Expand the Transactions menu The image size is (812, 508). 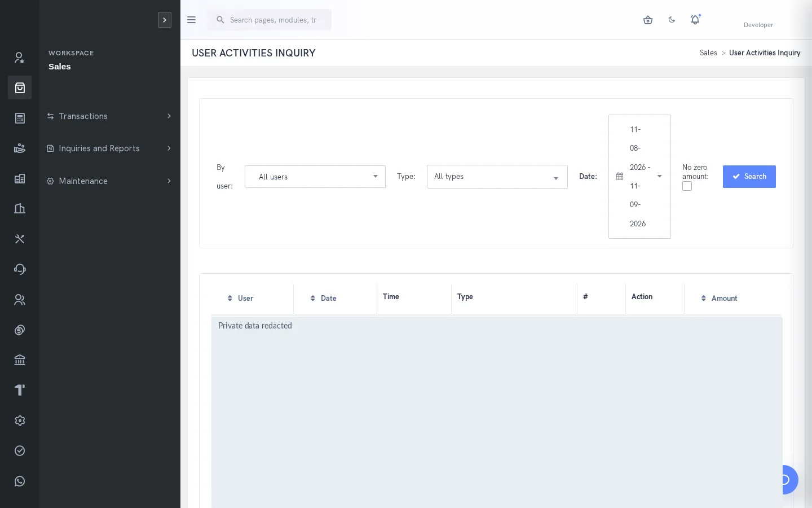[x=109, y=116]
